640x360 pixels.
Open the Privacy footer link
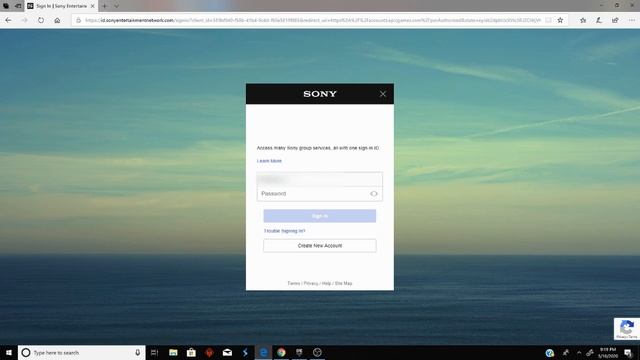pyautogui.click(x=311, y=283)
